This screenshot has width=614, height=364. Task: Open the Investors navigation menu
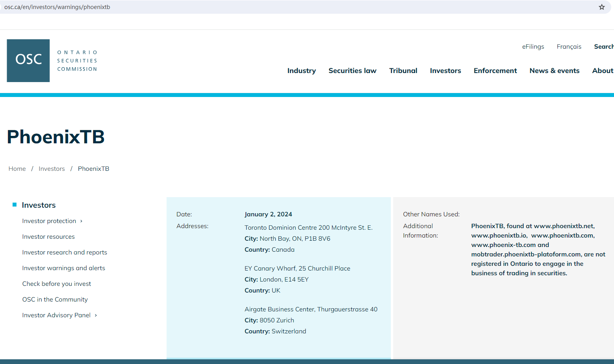(x=445, y=71)
